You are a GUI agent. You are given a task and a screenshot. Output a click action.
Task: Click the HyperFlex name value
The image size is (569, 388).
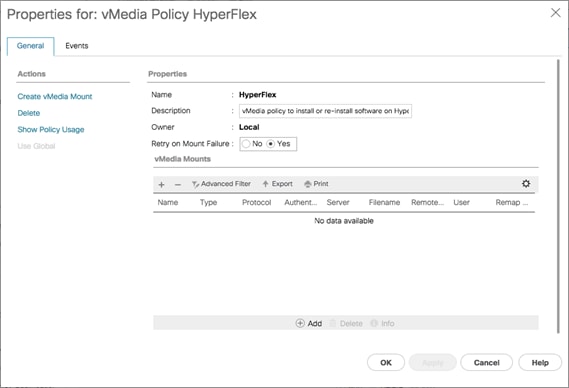(x=257, y=95)
